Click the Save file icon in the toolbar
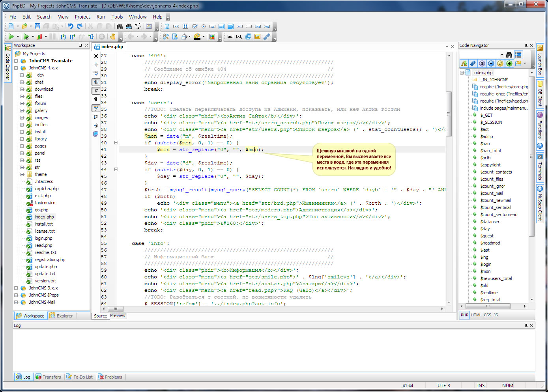This screenshot has height=392, width=548. (x=37, y=26)
